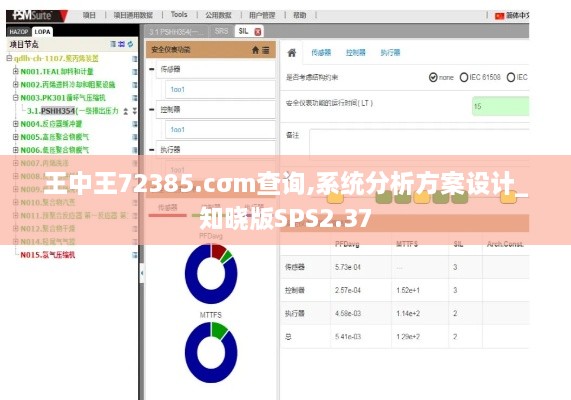The height and width of the screenshot is (400, 571).
Task: Open the 传感器 tab next to the home icon
Action: pos(321,53)
